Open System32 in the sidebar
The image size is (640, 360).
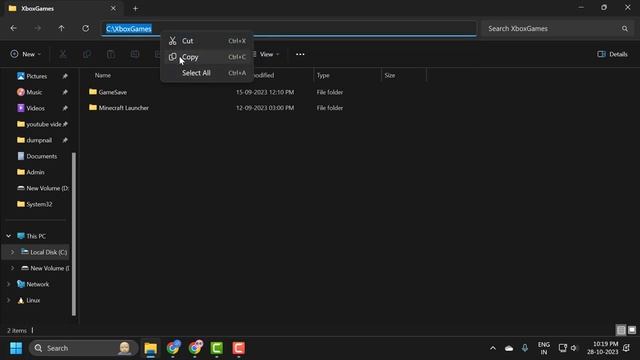[x=39, y=204]
